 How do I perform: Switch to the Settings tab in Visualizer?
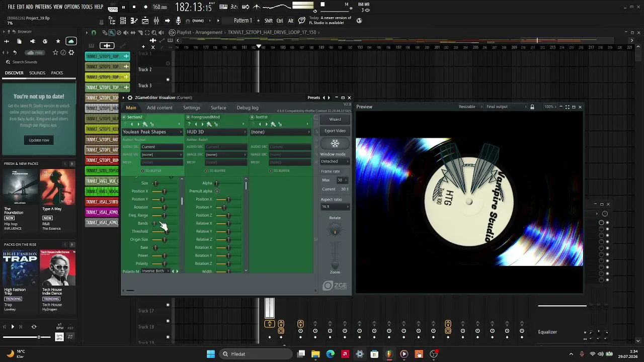click(191, 108)
